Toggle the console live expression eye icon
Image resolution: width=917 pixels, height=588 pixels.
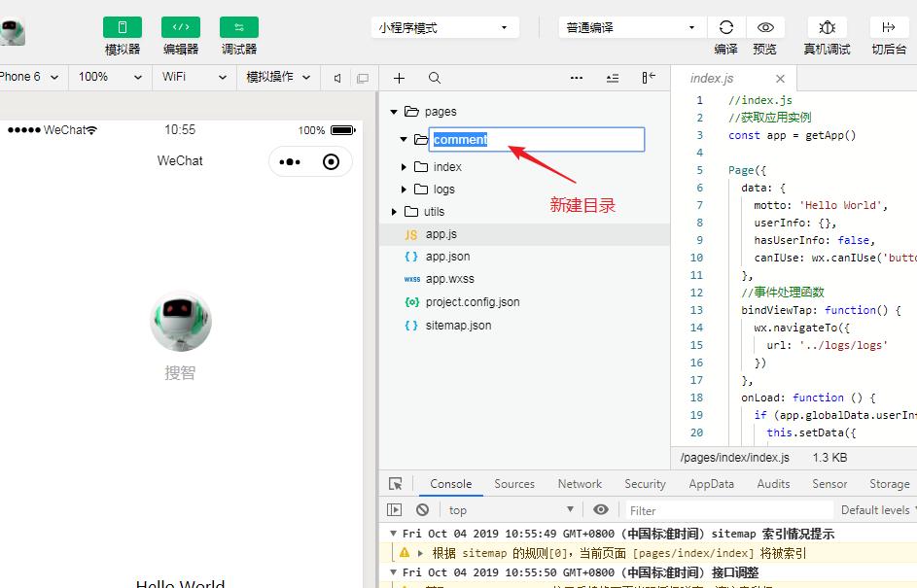[601, 509]
